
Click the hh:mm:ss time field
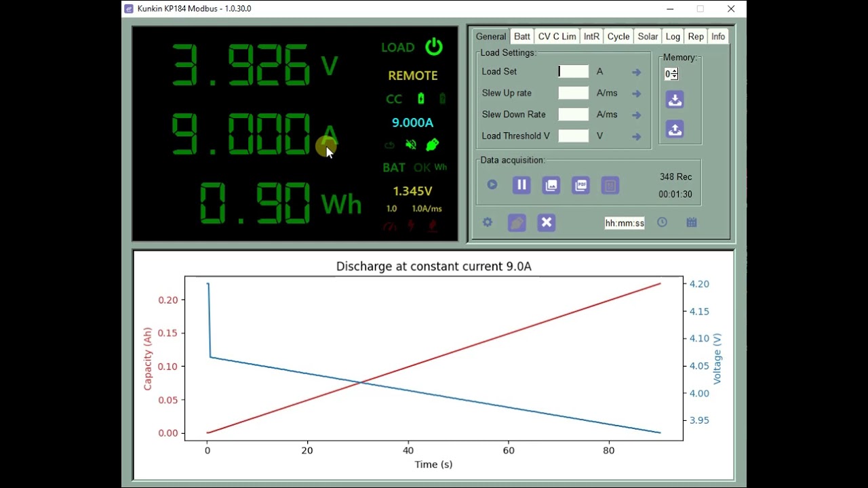tap(625, 223)
